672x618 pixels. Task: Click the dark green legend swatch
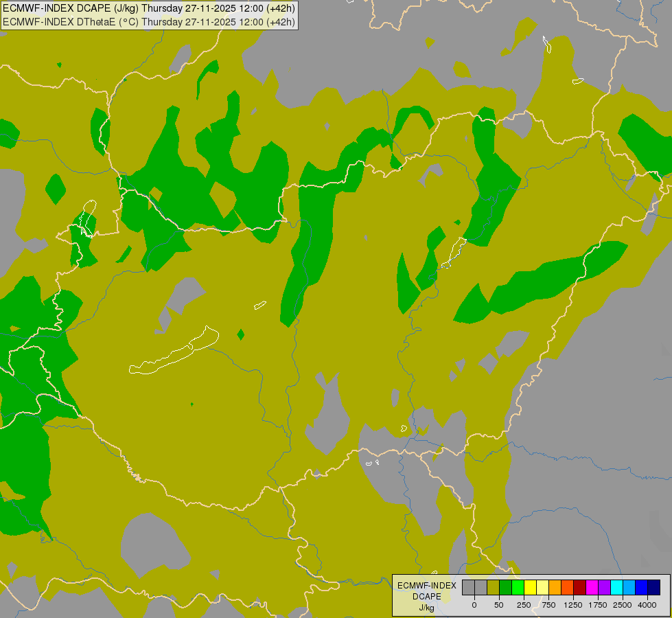point(505,587)
